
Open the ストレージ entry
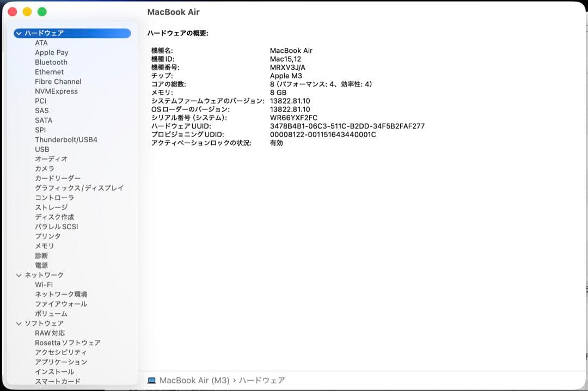51,207
